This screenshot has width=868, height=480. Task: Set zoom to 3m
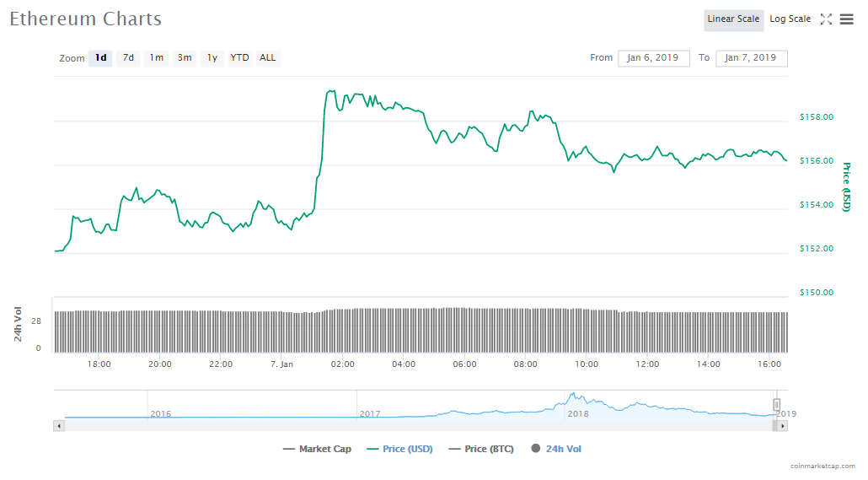tap(184, 58)
